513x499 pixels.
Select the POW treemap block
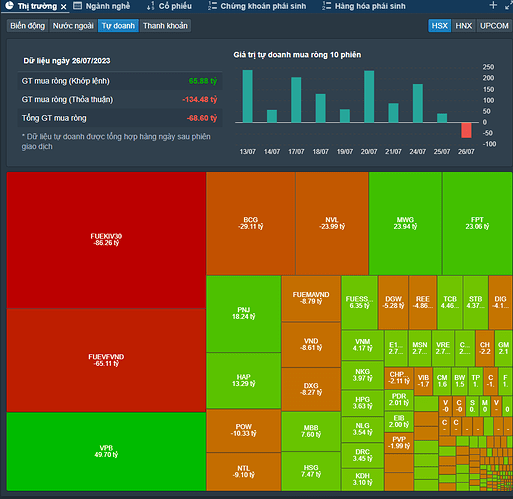tap(244, 430)
